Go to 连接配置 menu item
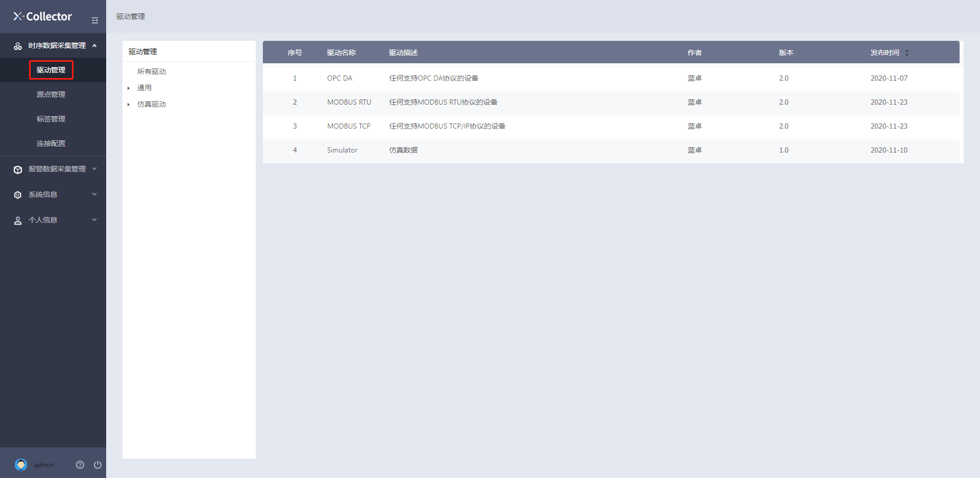This screenshot has width=980, height=478. (51, 143)
